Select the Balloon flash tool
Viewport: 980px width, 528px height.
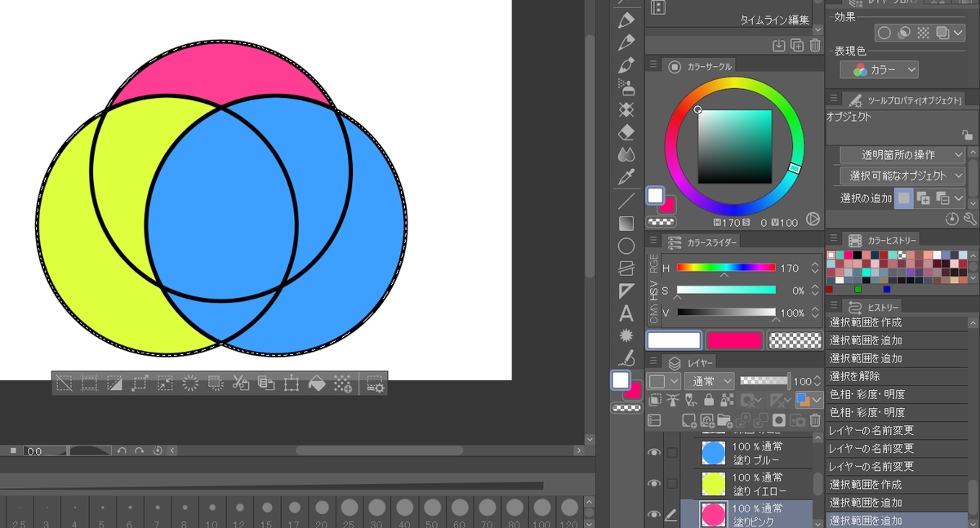[626, 335]
